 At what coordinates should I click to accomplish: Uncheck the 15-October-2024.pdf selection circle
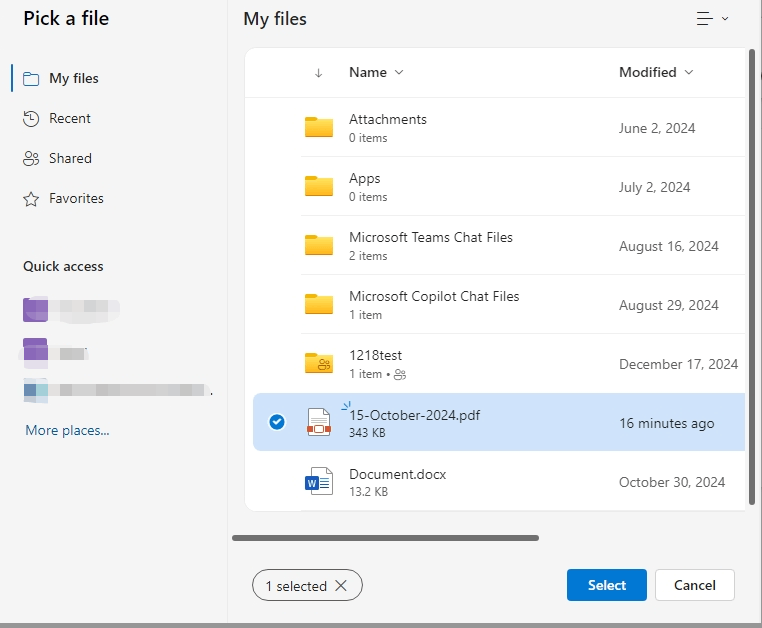click(277, 423)
